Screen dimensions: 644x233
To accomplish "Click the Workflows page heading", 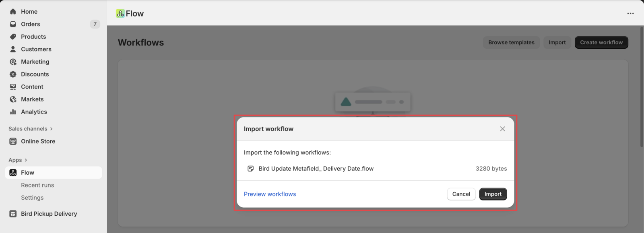I will coord(141,43).
